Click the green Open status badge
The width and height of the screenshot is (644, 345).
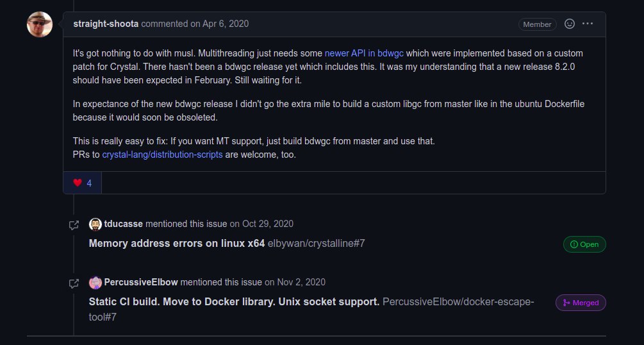click(x=584, y=244)
